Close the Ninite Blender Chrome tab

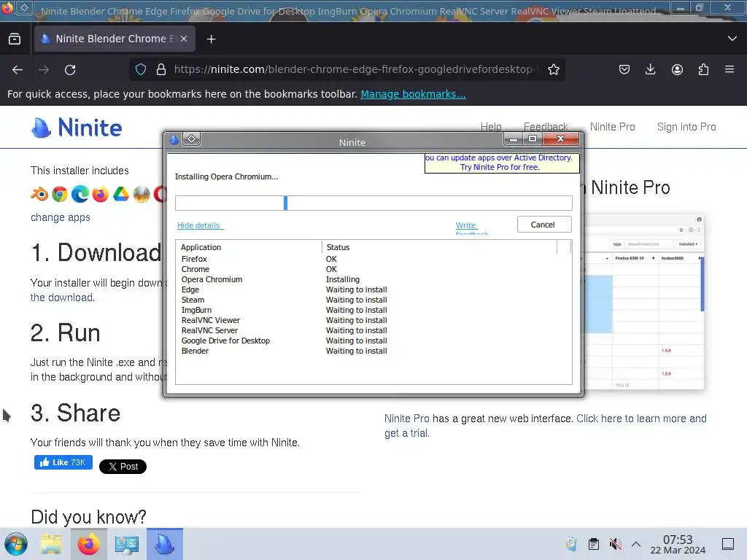pos(184,39)
